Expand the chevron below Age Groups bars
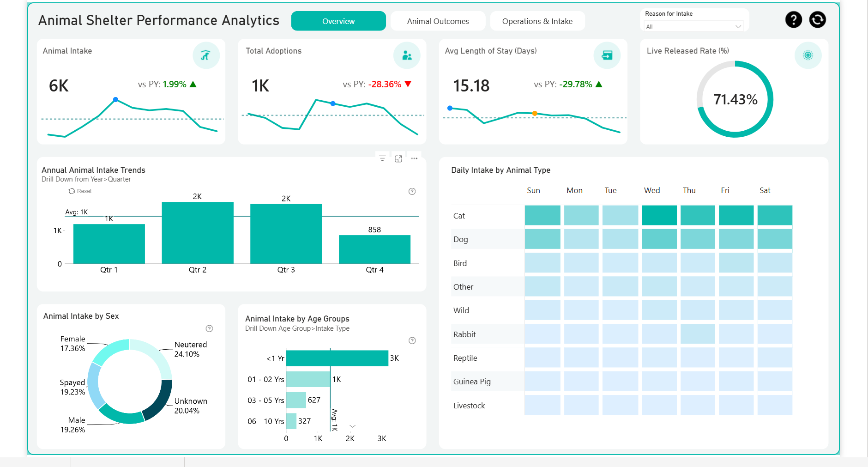The height and width of the screenshot is (467, 868). (x=352, y=426)
